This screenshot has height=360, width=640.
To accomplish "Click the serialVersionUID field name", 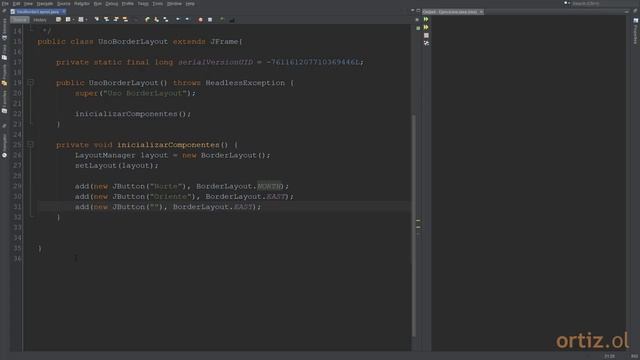I will click(216, 62).
